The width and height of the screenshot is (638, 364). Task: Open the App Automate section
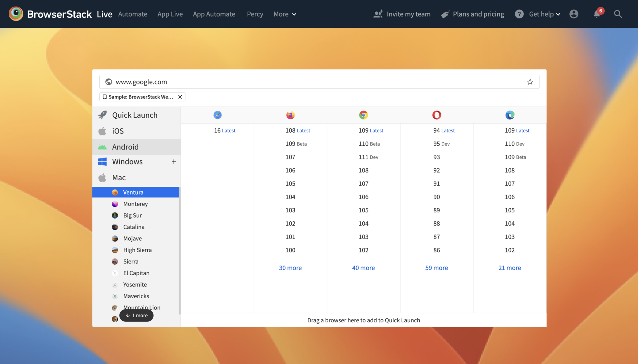point(214,14)
